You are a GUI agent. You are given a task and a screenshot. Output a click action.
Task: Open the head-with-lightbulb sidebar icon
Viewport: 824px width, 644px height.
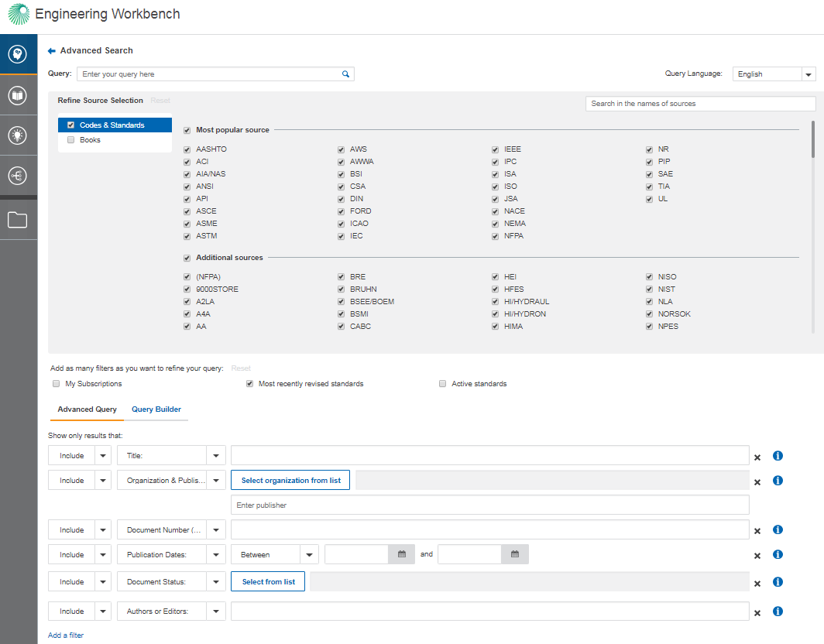click(x=18, y=54)
